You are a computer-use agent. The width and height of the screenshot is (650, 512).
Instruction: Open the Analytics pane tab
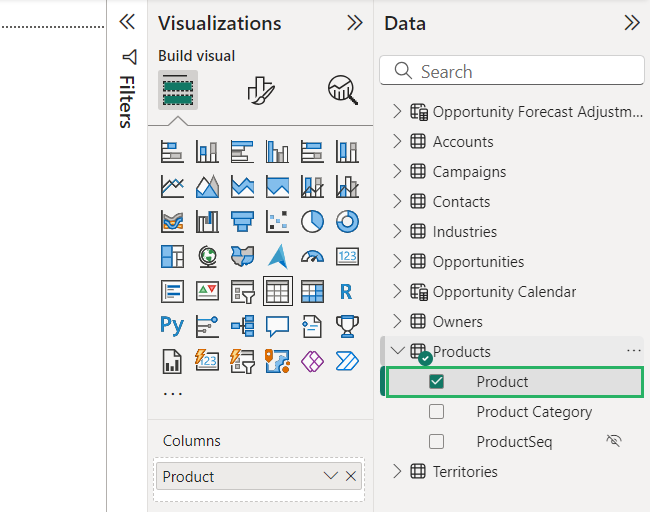(x=342, y=91)
